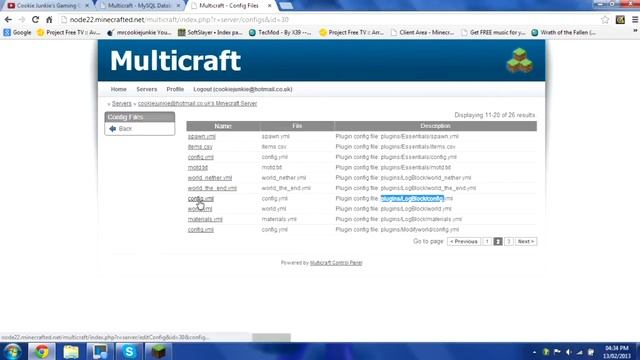Screen dimensions: 640x360
Task: Go back with the browser back arrow
Action: 8,20
